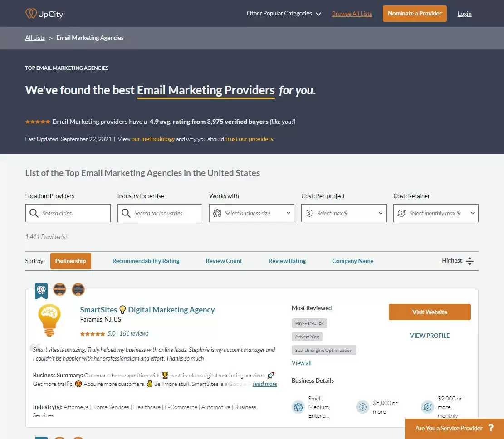The height and width of the screenshot is (439, 504).
Task: Click Visit Website button for SmartSites
Action: (x=430, y=312)
